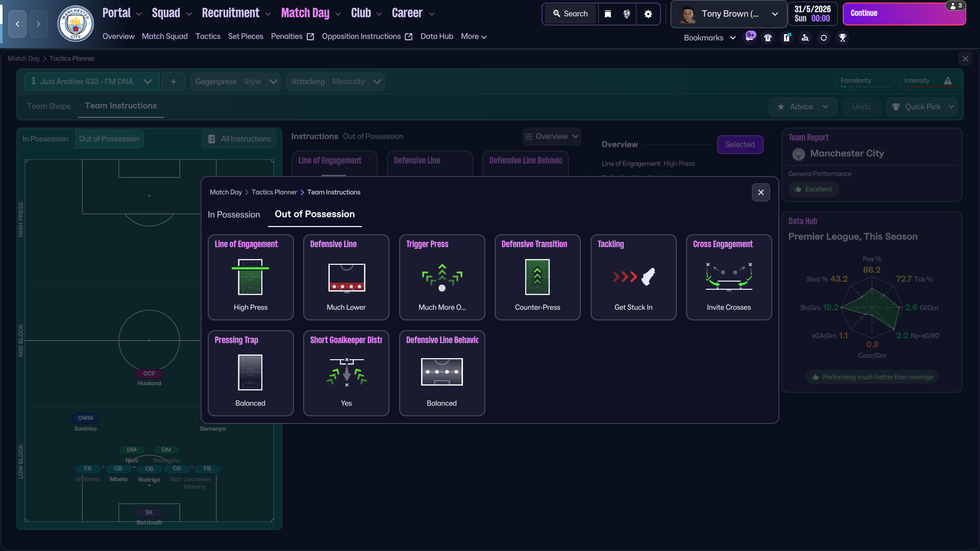Switch to the In Possession tab

(x=234, y=215)
